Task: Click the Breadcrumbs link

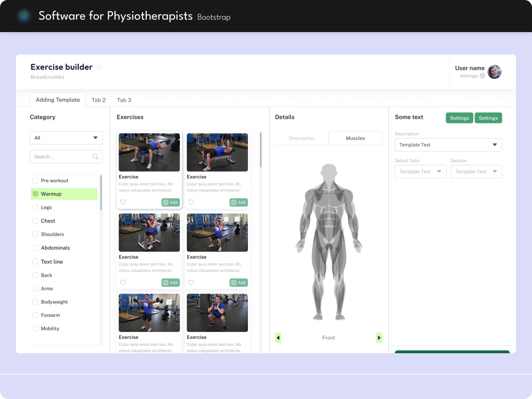Action: (x=47, y=77)
